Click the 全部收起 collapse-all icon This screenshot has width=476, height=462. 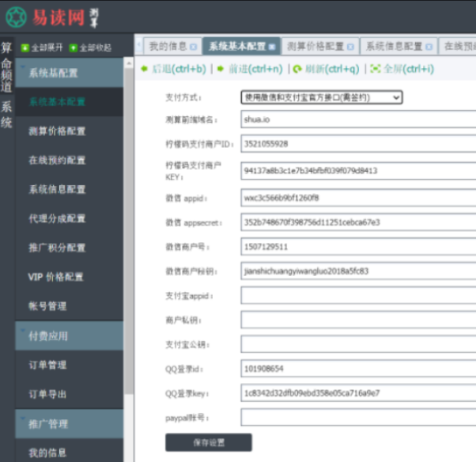tap(74, 48)
